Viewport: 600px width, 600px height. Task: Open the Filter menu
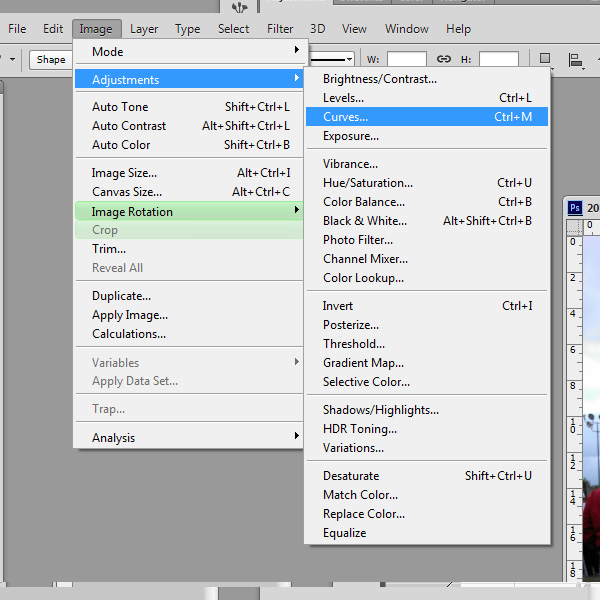280,29
